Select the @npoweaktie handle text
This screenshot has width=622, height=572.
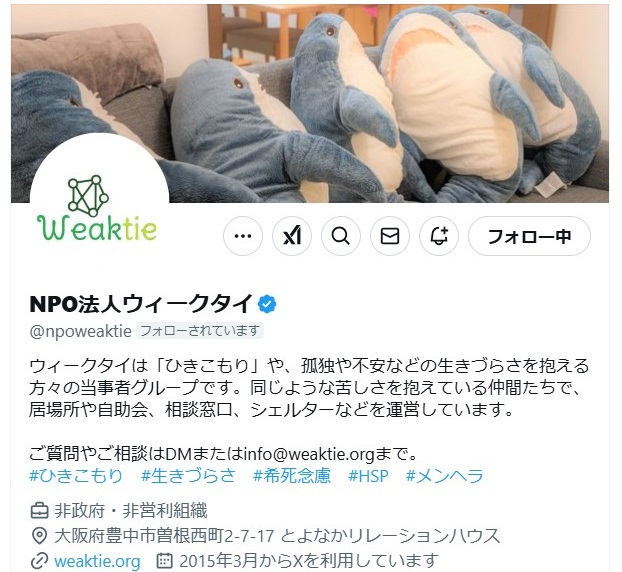(x=81, y=331)
